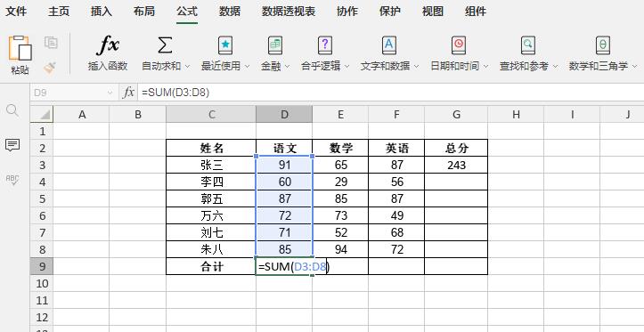This screenshot has height=332, width=644.
Task: Click the 郭五 name cell
Action: [211, 198]
